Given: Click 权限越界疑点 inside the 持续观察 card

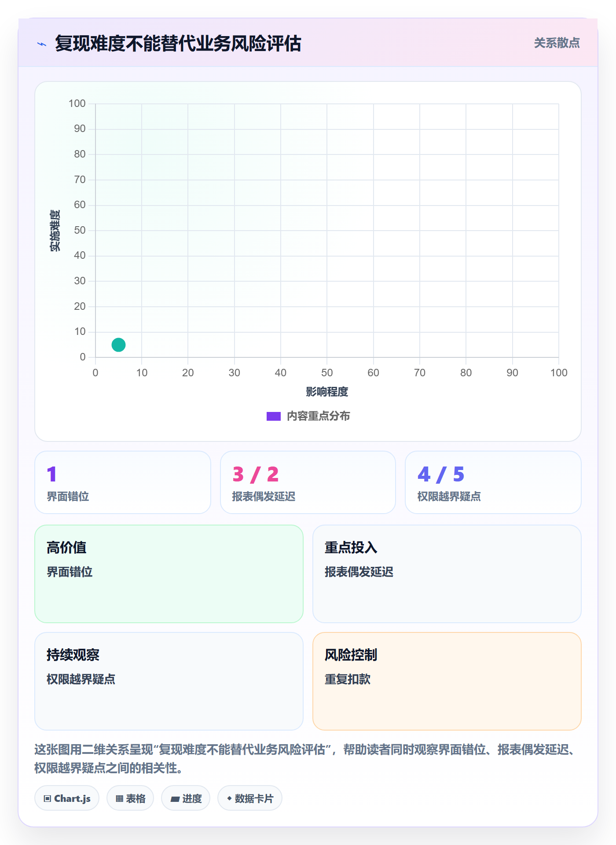Looking at the screenshot, I should tap(81, 679).
